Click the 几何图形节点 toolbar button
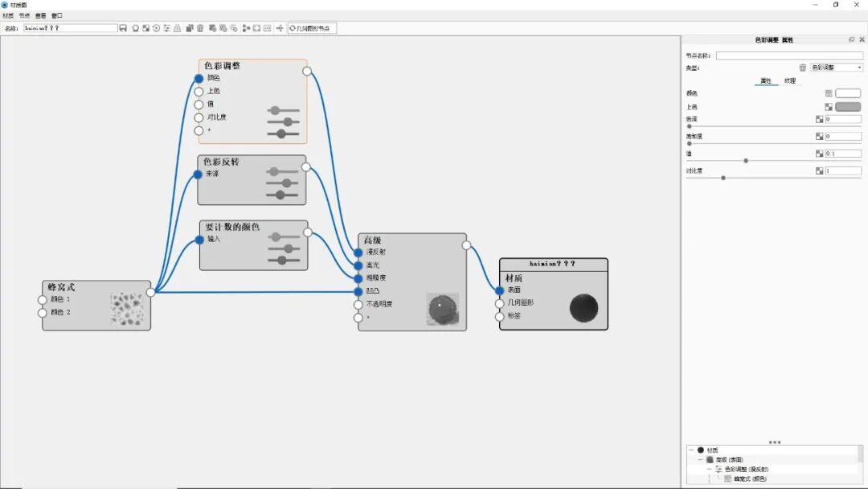 pyautogui.click(x=312, y=28)
